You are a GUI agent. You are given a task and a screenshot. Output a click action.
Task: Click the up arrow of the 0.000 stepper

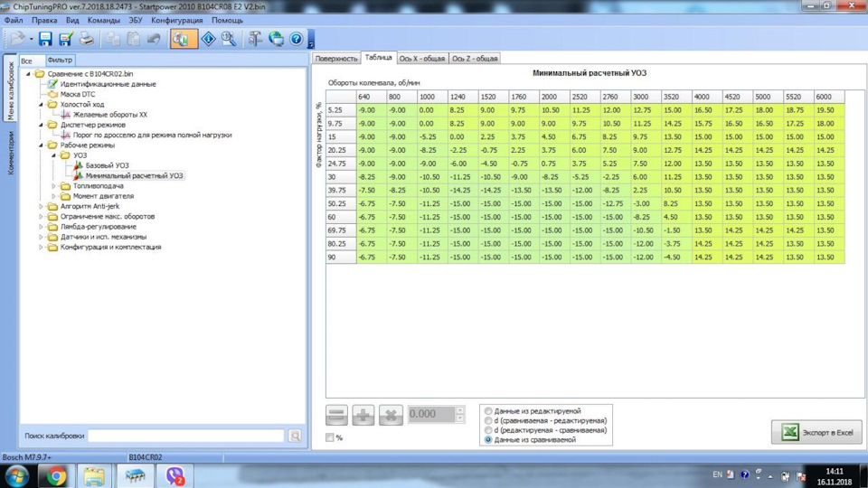[460, 410]
